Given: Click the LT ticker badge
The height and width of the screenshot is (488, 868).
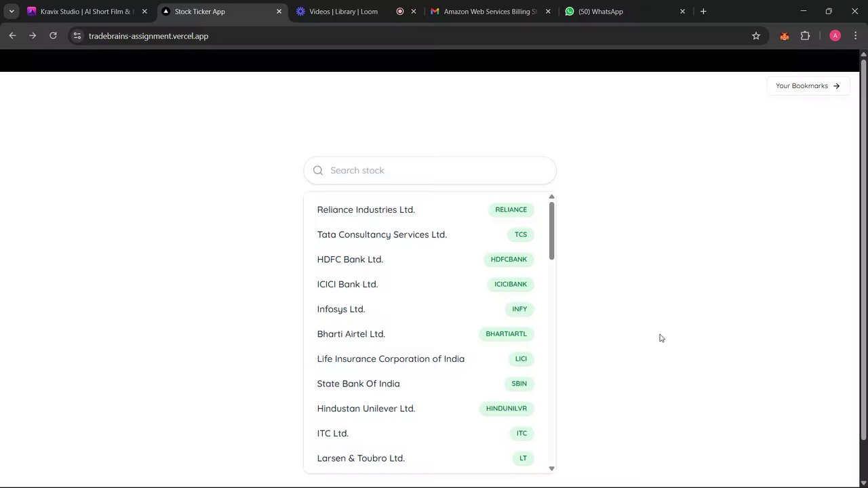Looking at the screenshot, I should (x=523, y=458).
